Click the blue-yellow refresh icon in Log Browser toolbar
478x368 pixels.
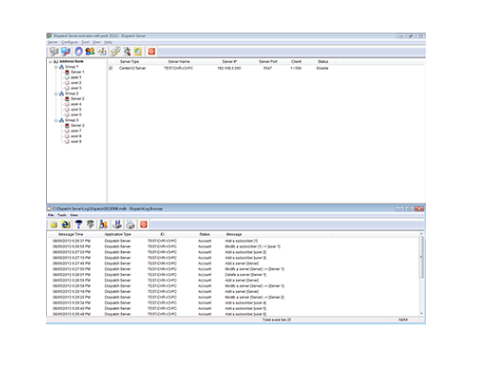coord(66,225)
